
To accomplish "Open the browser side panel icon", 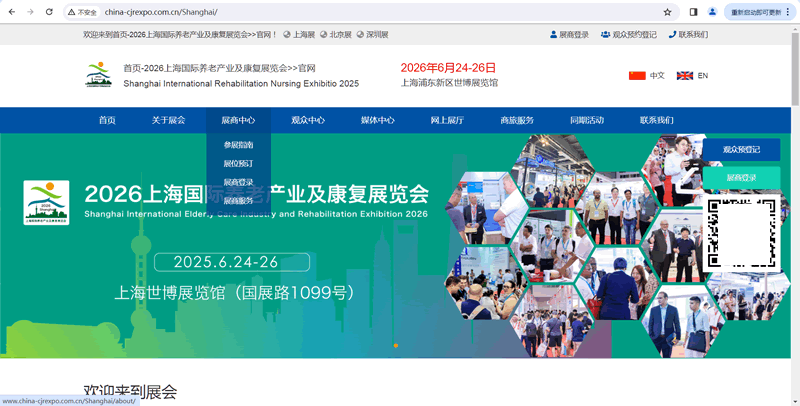I will (693, 12).
